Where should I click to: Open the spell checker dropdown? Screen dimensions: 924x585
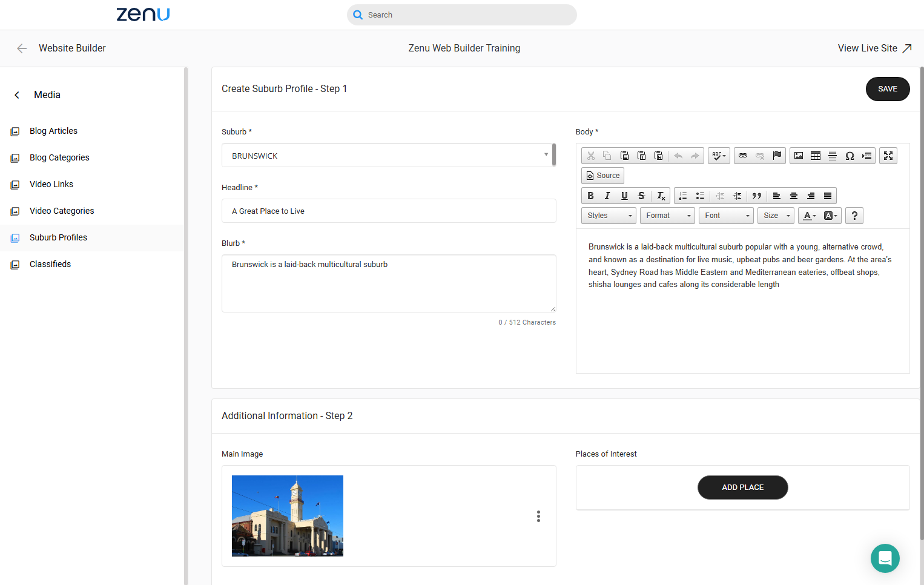719,156
